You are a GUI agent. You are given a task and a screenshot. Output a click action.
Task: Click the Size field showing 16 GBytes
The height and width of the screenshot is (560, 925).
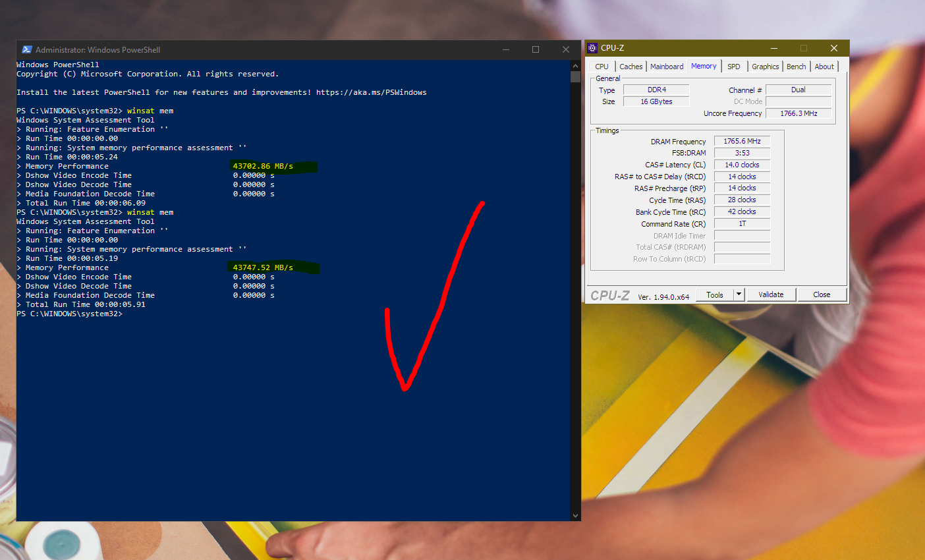click(656, 101)
